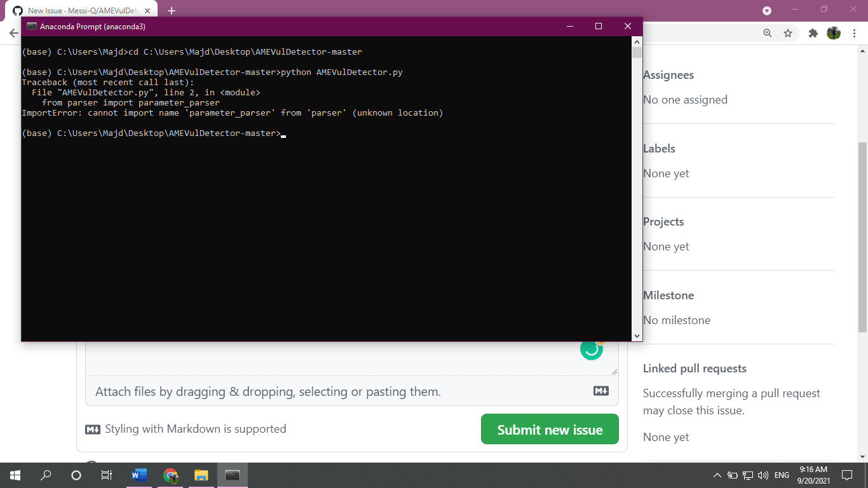Open the Anaconda Prompt title bar icon menu
This screenshot has height=488, width=868.
pyautogui.click(x=32, y=26)
